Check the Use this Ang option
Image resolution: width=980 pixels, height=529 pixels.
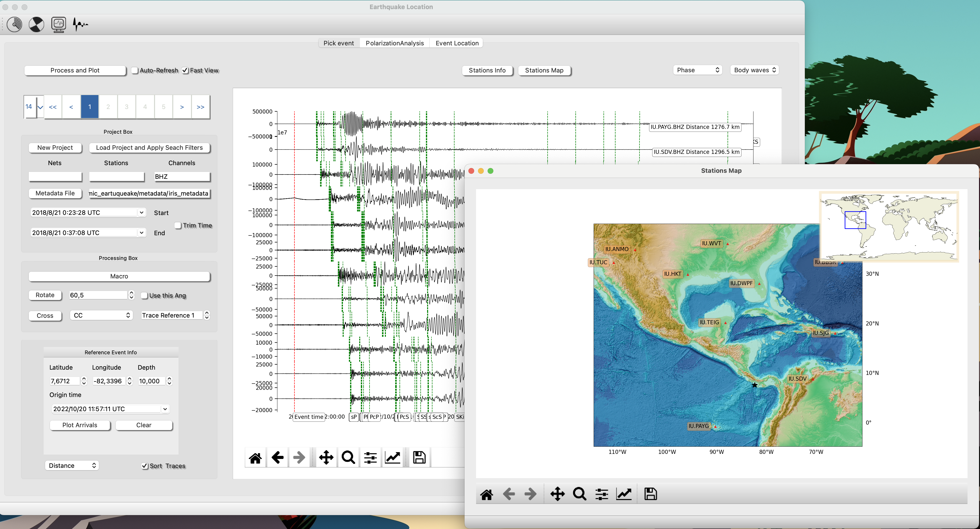144,296
